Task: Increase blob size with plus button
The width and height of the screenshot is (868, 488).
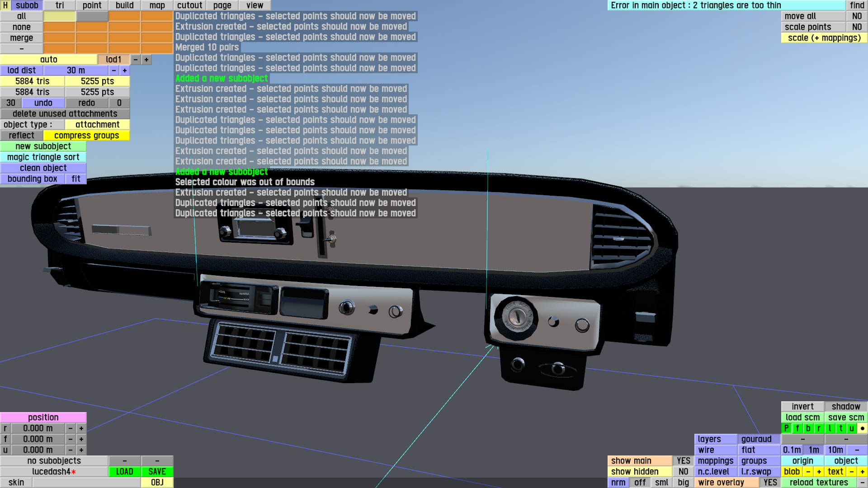Action: point(819,471)
